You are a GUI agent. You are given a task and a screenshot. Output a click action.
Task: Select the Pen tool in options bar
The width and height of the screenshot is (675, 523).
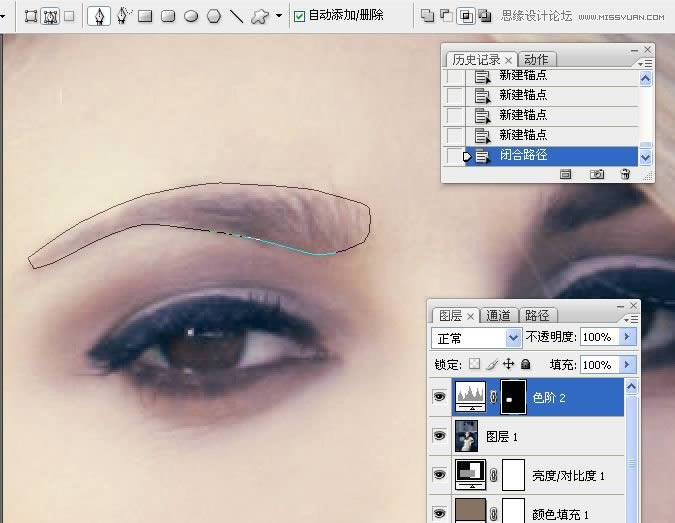point(99,16)
